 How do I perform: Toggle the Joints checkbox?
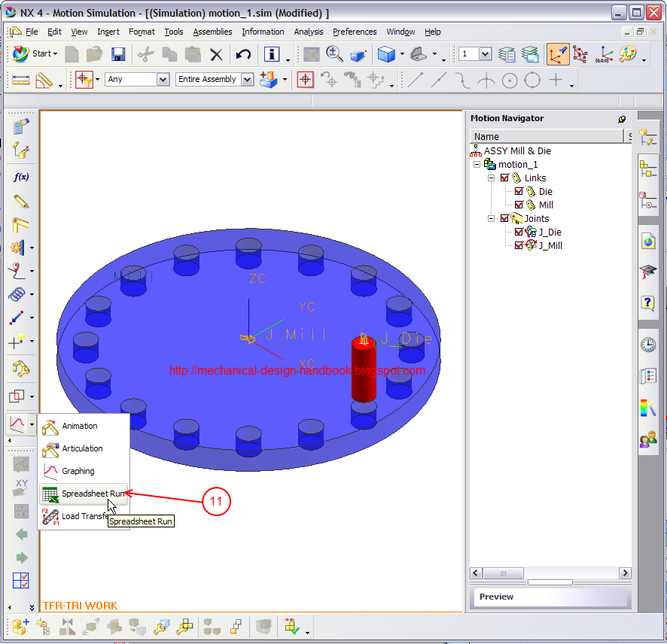[504, 218]
